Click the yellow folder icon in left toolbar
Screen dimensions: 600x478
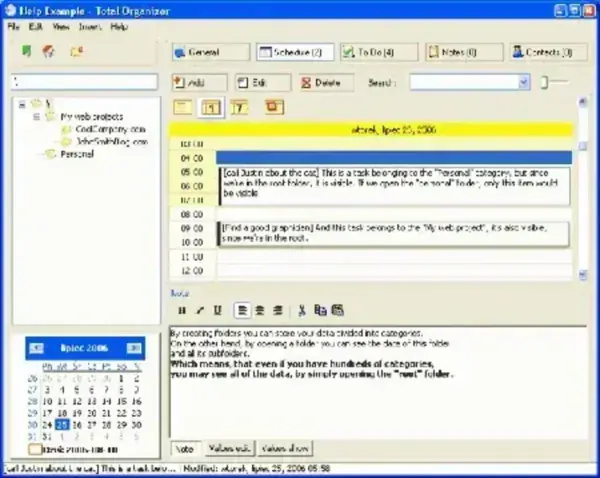tap(75, 51)
